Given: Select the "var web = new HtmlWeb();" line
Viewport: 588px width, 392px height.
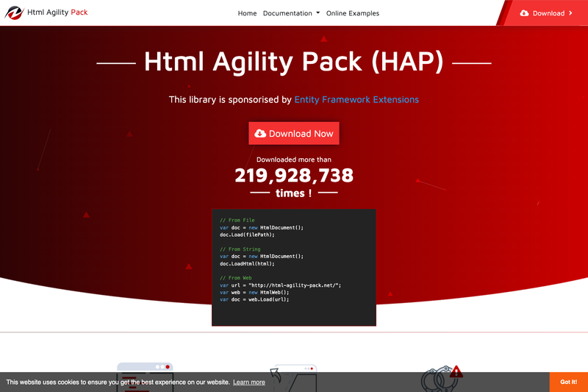Looking at the screenshot, I should pyautogui.click(x=254, y=292).
